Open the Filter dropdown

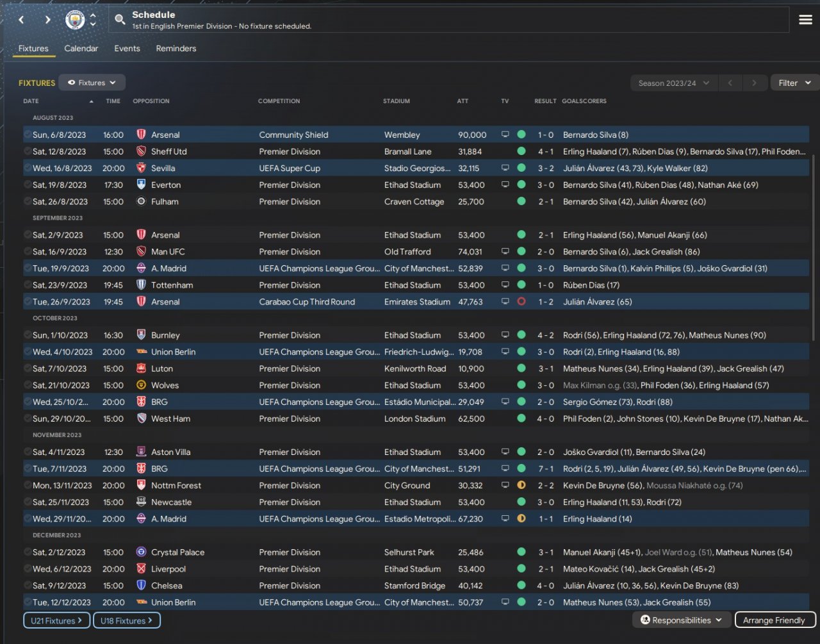(794, 83)
